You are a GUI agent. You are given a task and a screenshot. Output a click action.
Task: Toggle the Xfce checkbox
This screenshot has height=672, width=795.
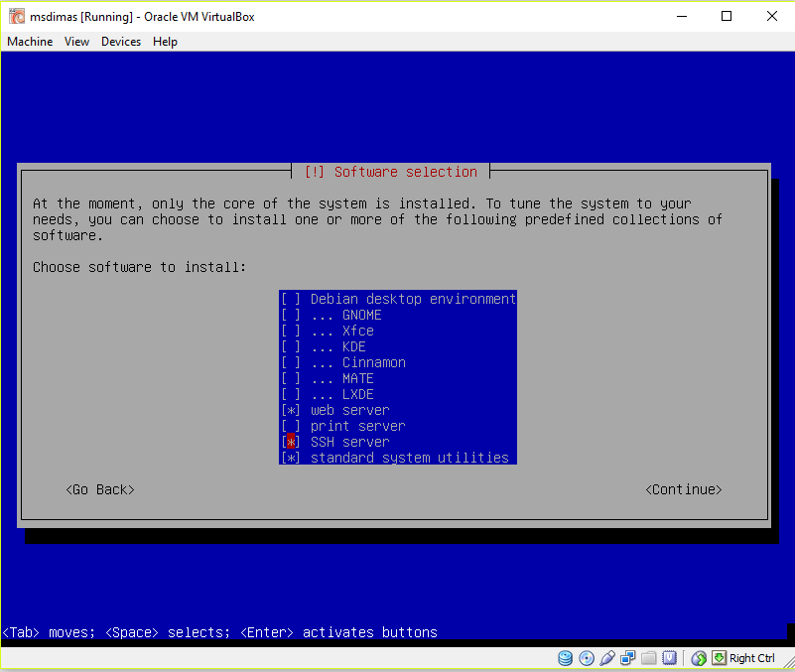(291, 331)
